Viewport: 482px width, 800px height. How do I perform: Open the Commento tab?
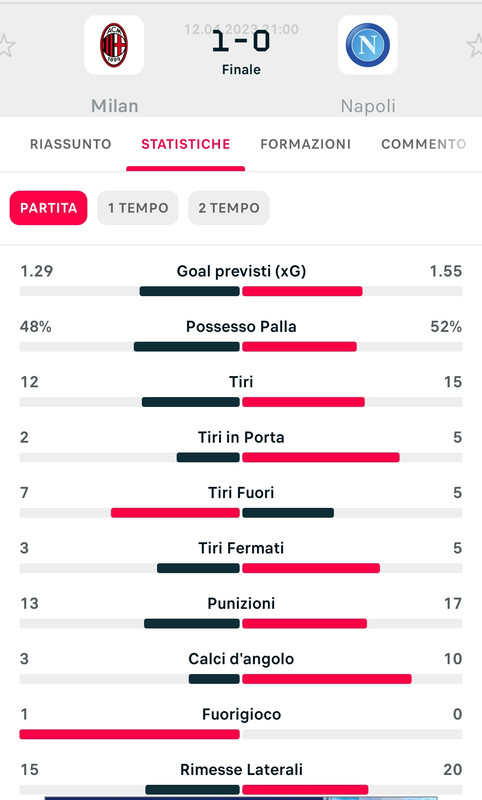[424, 144]
